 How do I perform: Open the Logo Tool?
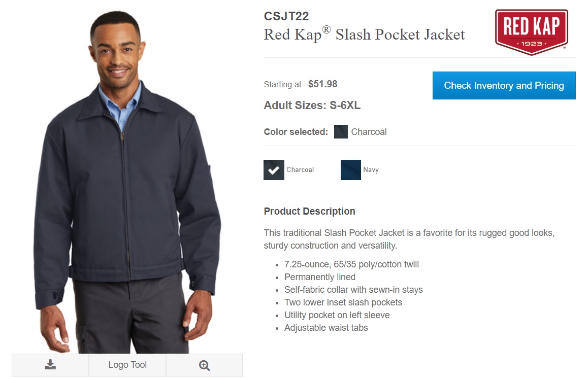click(x=127, y=365)
